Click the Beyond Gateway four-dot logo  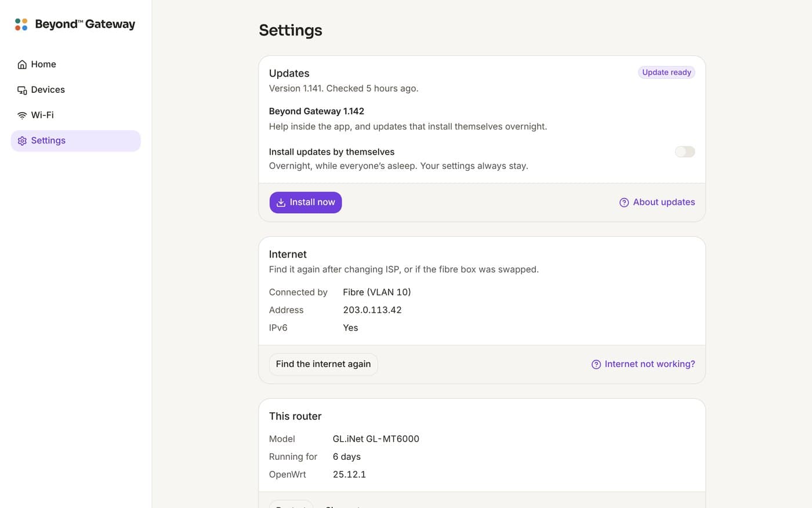pos(21,24)
